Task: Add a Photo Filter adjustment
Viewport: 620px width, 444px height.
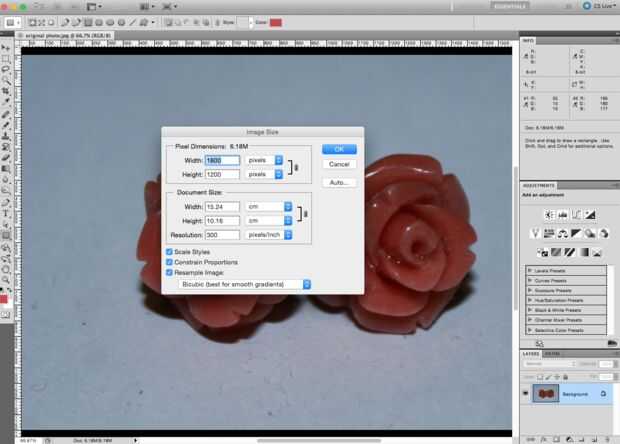Action: click(x=590, y=234)
